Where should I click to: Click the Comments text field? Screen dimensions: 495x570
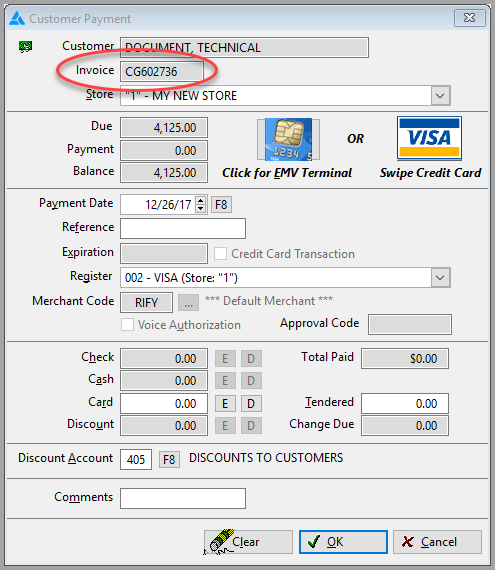[x=183, y=498]
